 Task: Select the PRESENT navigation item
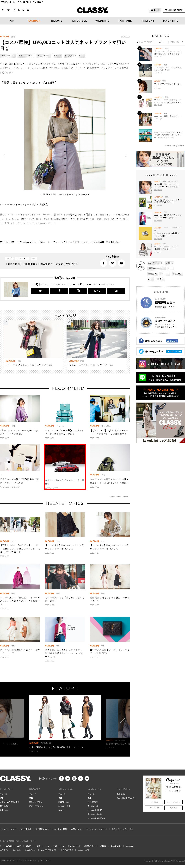pos(148,21)
